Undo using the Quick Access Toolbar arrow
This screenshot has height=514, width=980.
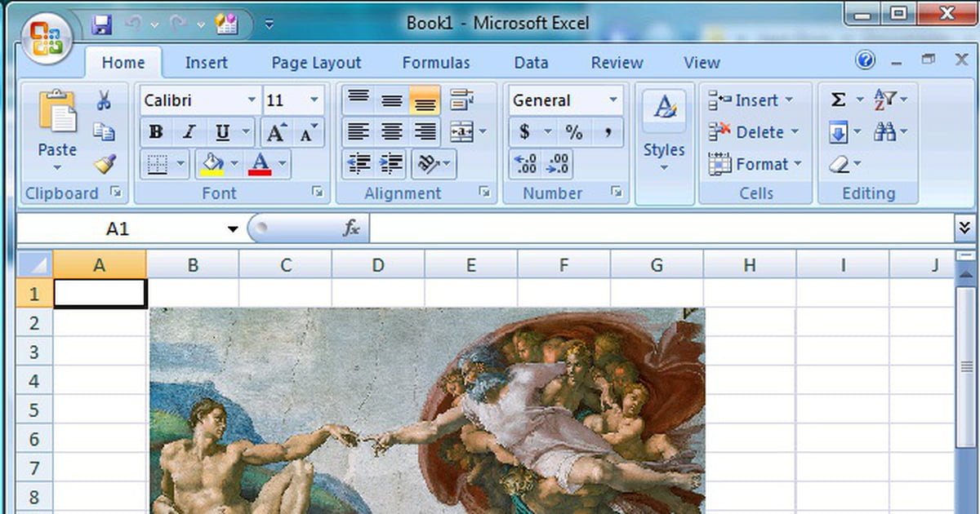tap(134, 24)
